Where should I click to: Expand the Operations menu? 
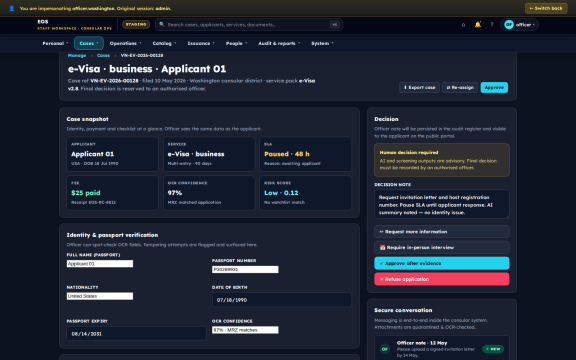[125, 43]
